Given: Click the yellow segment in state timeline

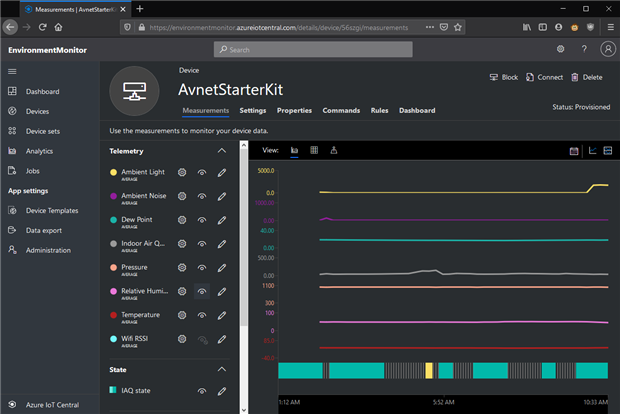Looking at the screenshot, I should pos(429,370).
